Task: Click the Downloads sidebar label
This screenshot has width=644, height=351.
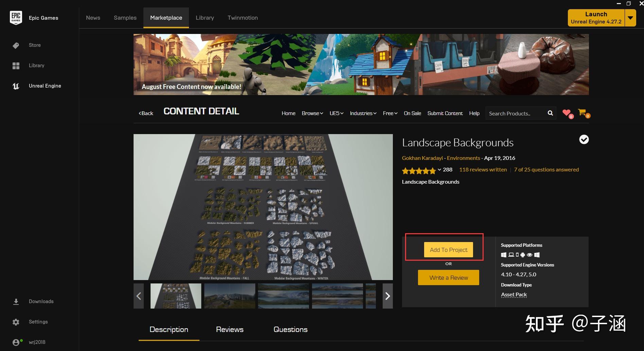Action: [41, 301]
